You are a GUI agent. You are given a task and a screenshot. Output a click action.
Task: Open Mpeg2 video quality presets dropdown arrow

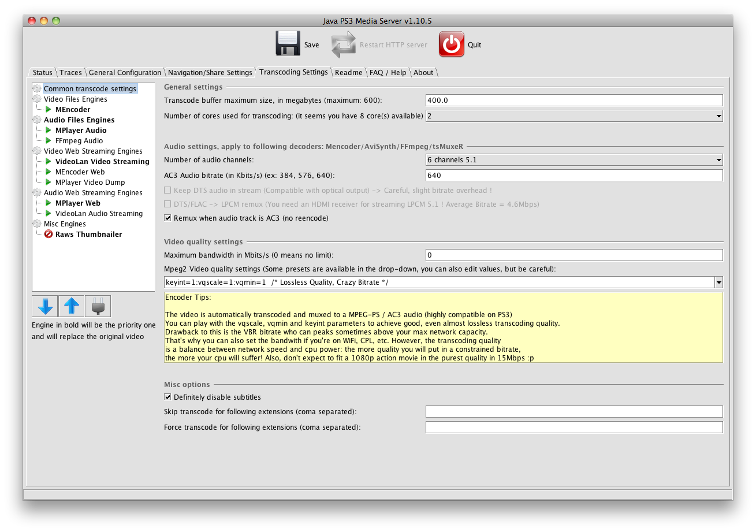719,282
